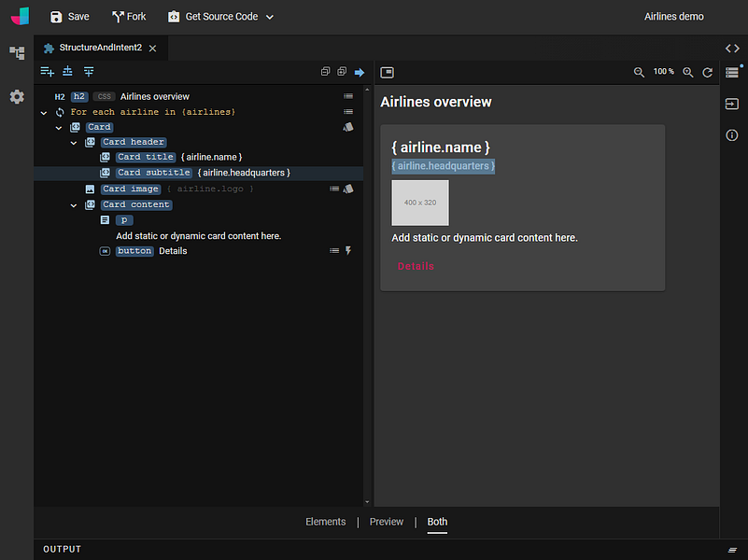Refresh the preview with the reload icon

click(x=708, y=72)
